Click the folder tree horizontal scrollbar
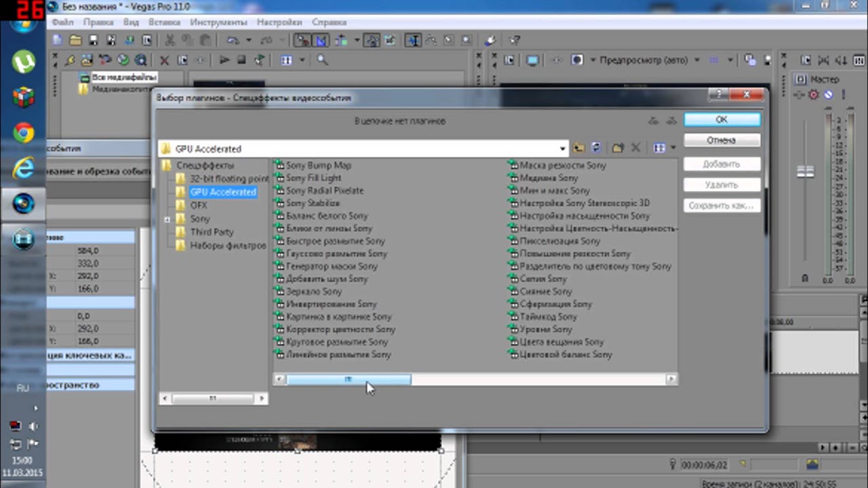This screenshot has width=868, height=488. 213,399
